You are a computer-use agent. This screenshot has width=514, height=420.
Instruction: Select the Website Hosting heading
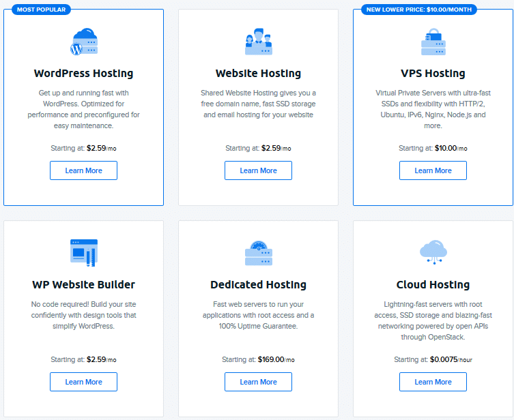coord(258,74)
